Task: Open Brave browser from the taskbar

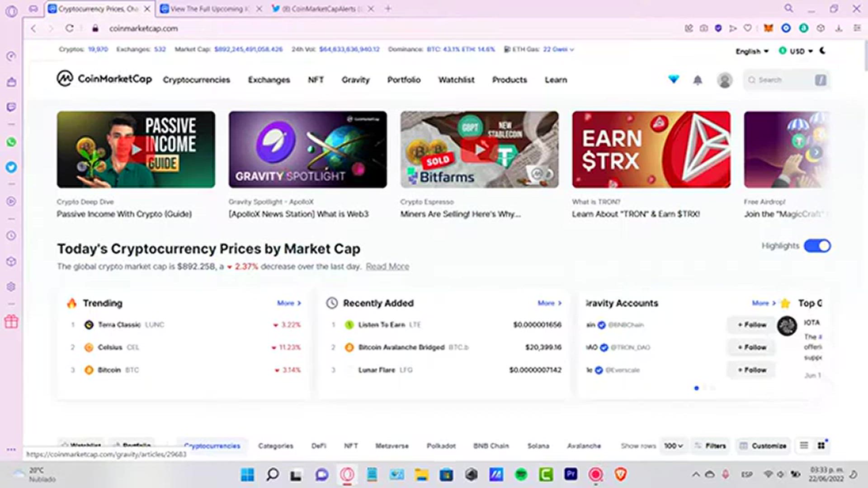Action: (621, 474)
